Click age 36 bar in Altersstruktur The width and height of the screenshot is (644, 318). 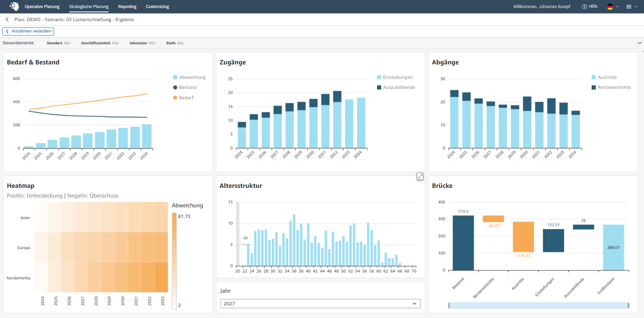click(x=294, y=240)
